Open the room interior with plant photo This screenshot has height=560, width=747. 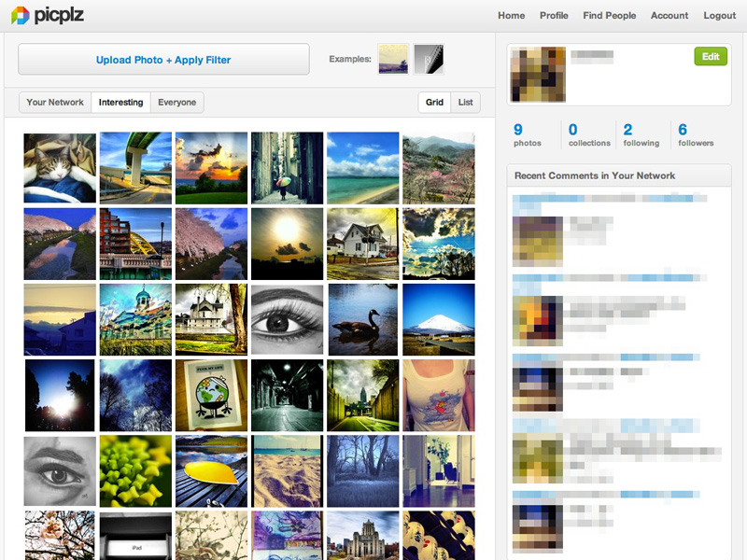pyautogui.click(x=438, y=471)
